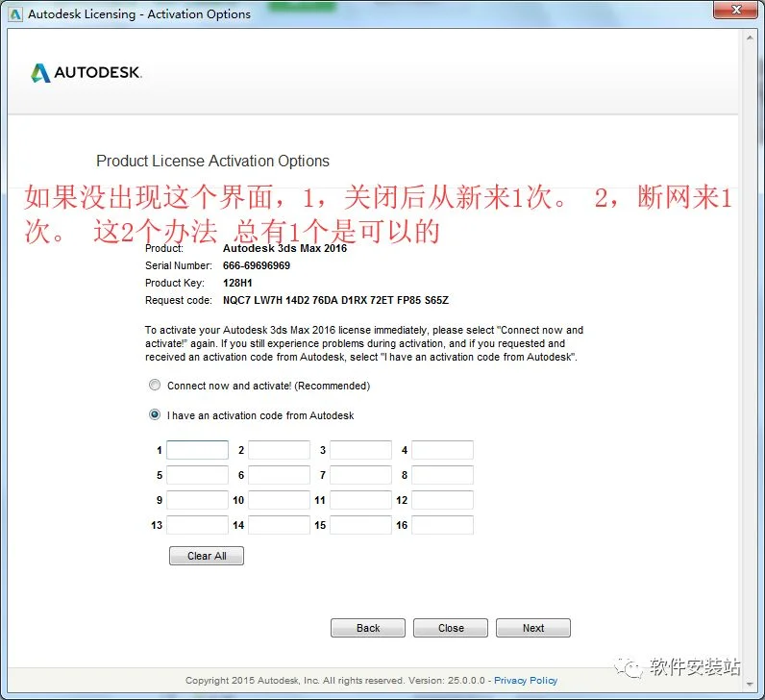The height and width of the screenshot is (700, 765).
Task: Click activation code field 12
Action: point(442,500)
